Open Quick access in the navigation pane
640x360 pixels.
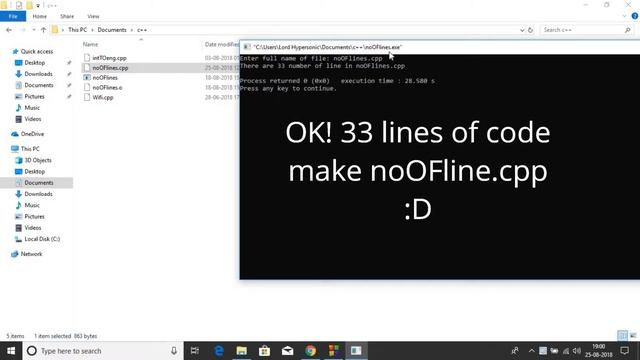(x=37, y=51)
